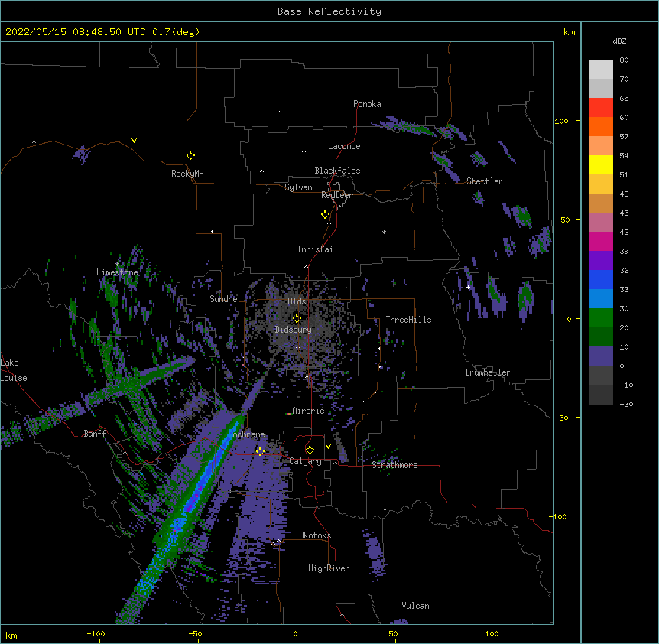Click the Ponoka city label
Screen dimensions: 659x644
pos(367,104)
